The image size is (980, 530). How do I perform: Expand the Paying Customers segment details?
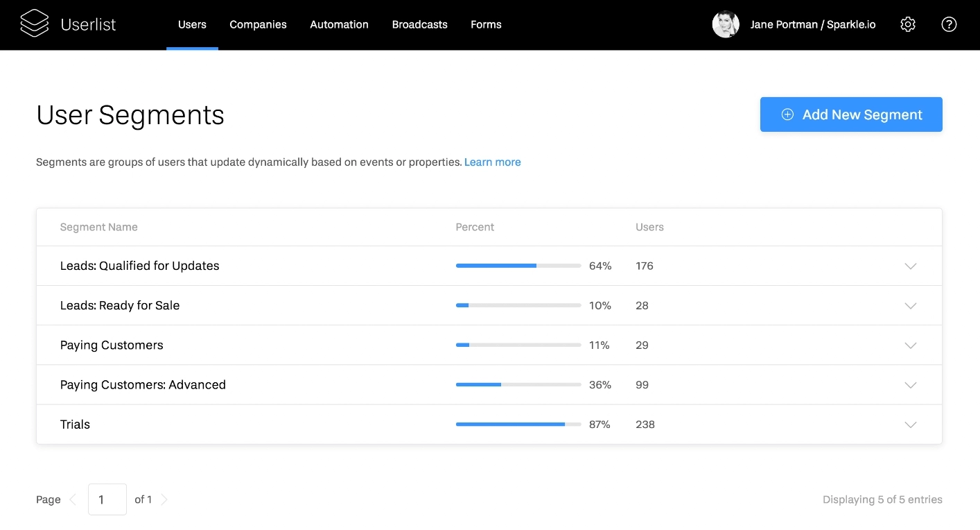point(910,345)
